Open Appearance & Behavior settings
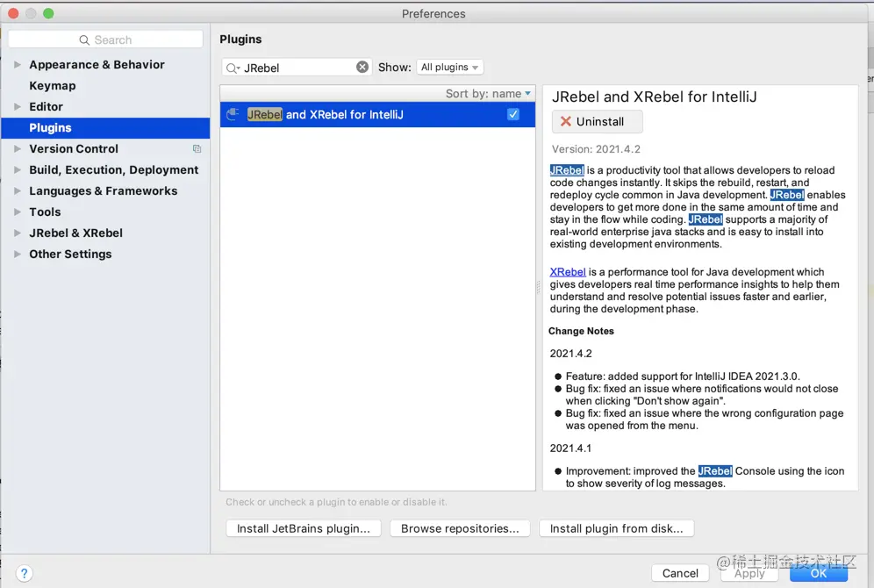 click(x=97, y=65)
